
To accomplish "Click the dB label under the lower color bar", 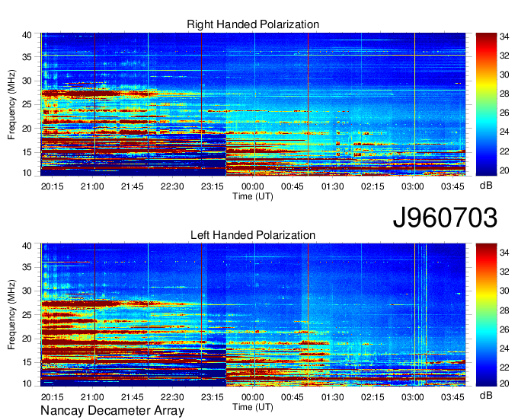I will point(486,396).
